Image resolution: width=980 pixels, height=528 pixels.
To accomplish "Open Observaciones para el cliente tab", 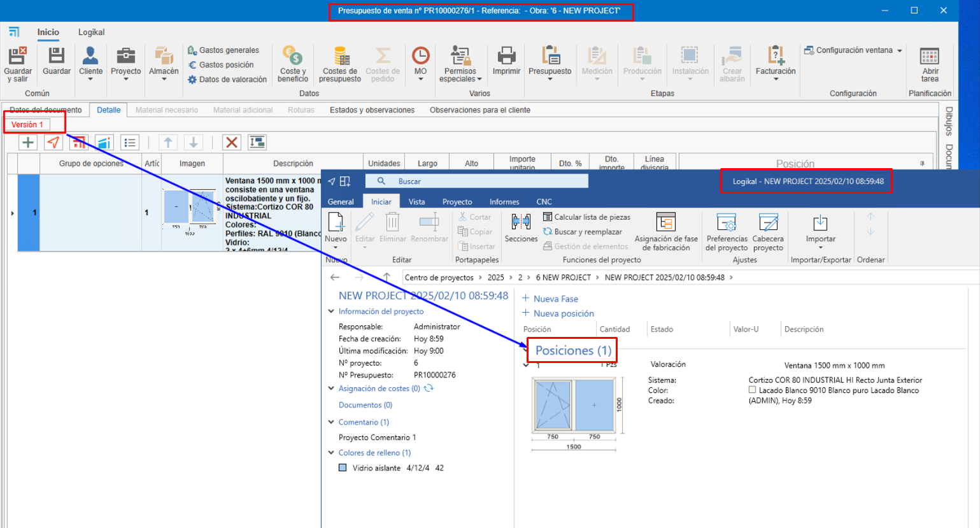I will tap(480, 110).
